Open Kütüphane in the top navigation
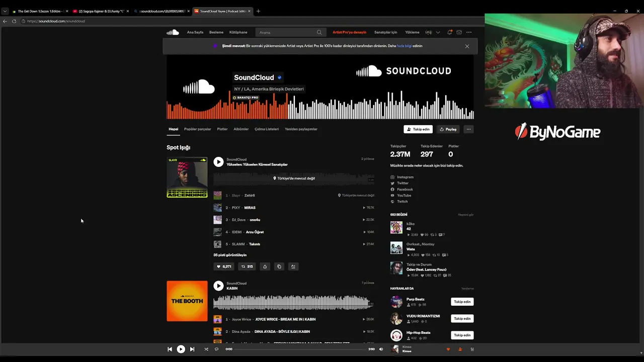Screen dimensions: 644x362 (x=238, y=32)
